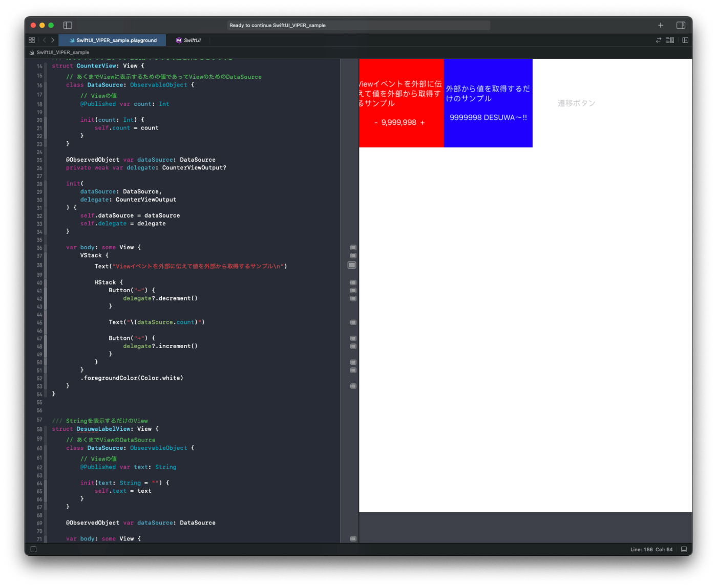Click line number 58 in the gutter
The height and width of the screenshot is (588, 717).
point(39,429)
